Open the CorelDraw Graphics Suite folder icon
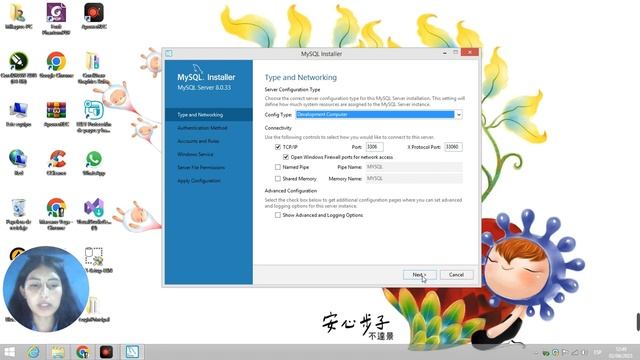Image resolution: width=640 pixels, height=360 pixels. coord(94,67)
